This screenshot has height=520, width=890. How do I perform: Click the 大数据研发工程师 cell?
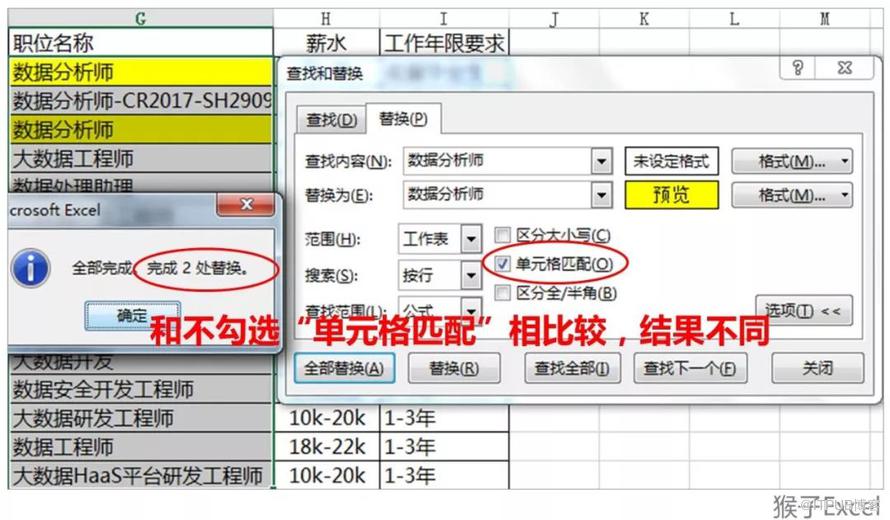(141, 418)
